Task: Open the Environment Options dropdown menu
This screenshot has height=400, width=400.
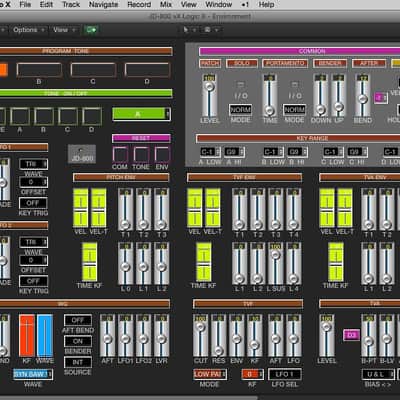Action: coord(29,30)
